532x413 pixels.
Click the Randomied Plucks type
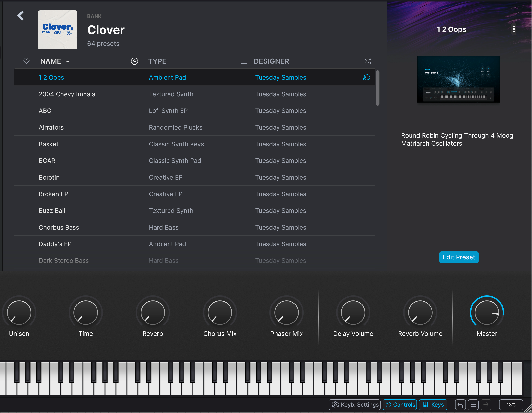[x=176, y=127]
